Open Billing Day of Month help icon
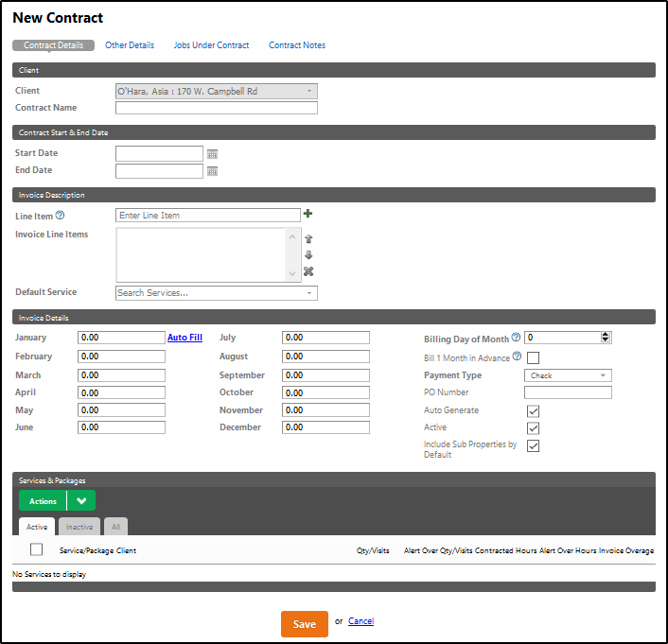 coord(516,337)
